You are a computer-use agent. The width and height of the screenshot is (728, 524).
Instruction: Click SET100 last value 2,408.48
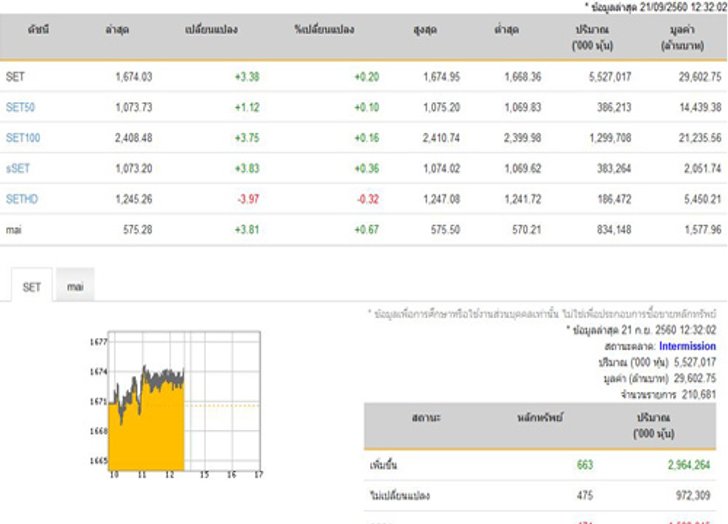pos(134,138)
